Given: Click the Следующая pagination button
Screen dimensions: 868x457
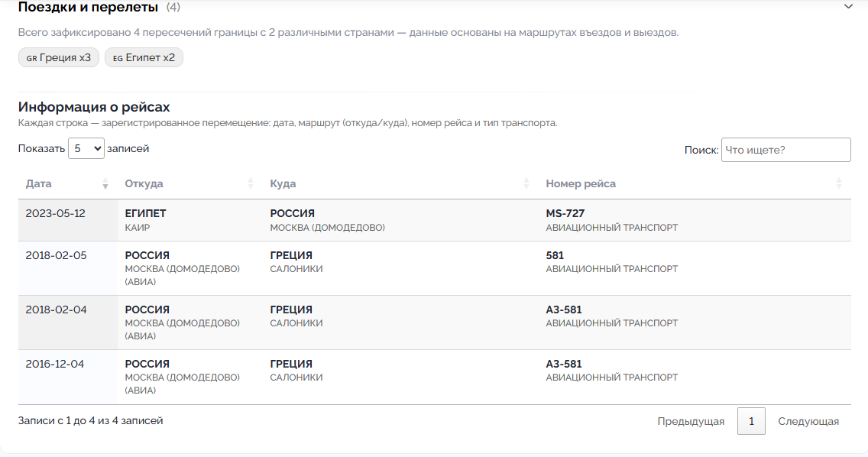Looking at the screenshot, I should [808, 421].
